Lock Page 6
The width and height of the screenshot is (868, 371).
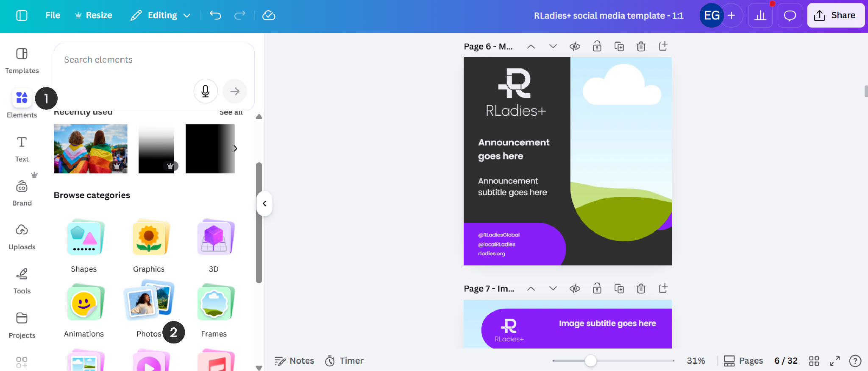click(597, 47)
